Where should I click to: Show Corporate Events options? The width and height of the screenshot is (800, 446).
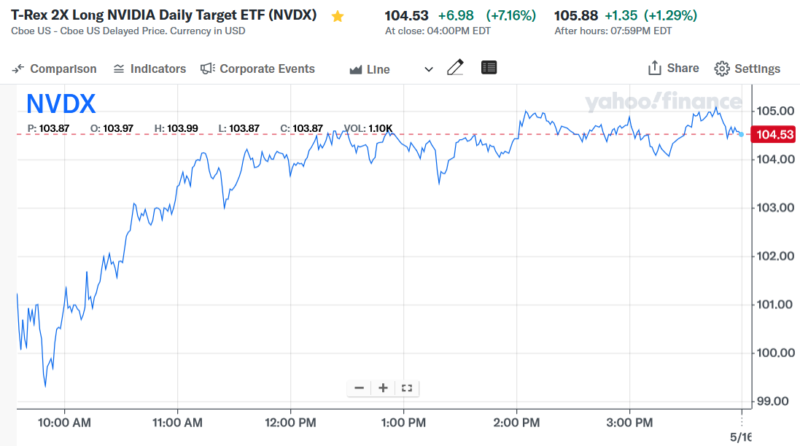[x=257, y=69]
